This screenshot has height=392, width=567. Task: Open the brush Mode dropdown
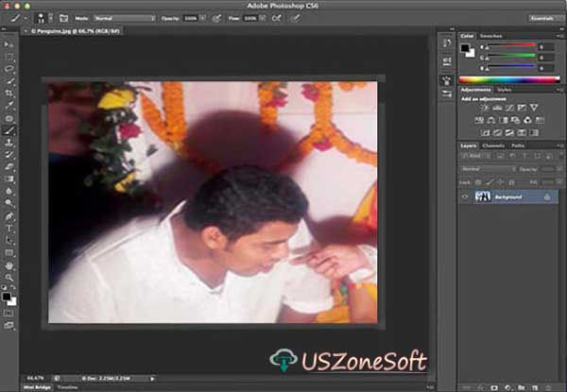(124, 18)
